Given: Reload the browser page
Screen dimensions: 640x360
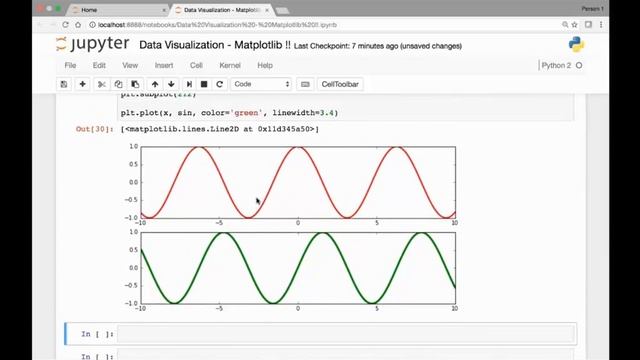Looking at the screenshot, I should click(65, 25).
